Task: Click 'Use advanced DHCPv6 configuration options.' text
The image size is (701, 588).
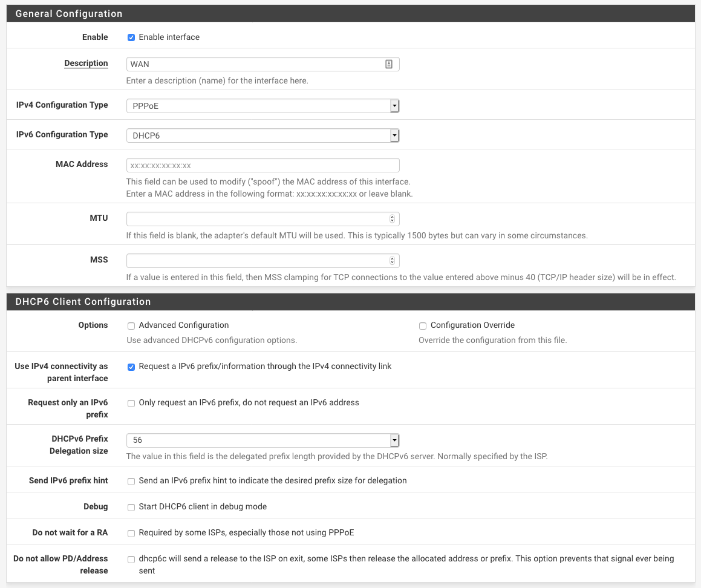Action: 212,341
